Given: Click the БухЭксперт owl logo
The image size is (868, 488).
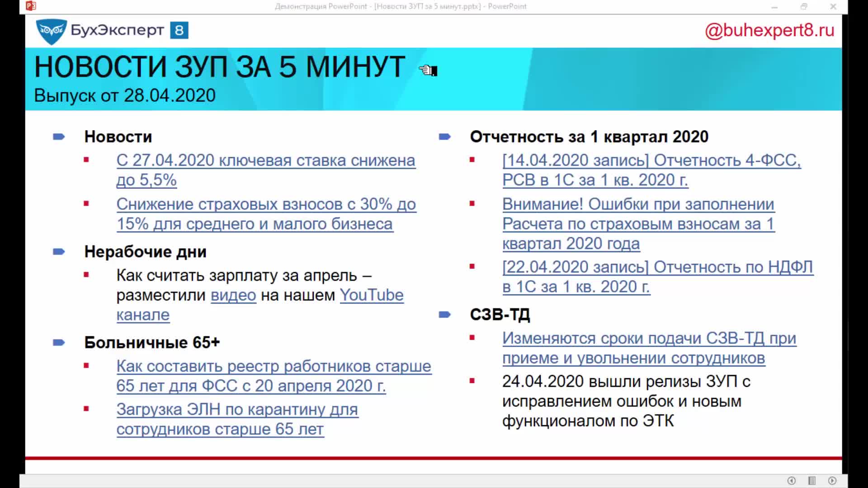Looking at the screenshot, I should [x=51, y=31].
